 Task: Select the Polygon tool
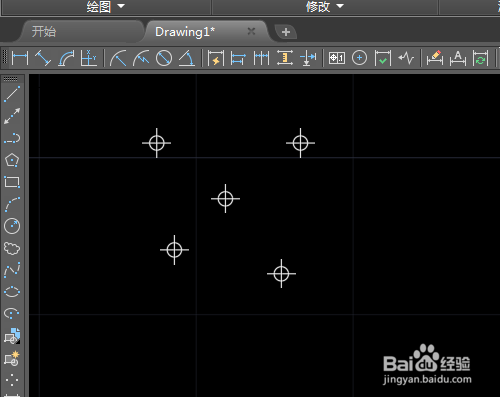(12, 160)
